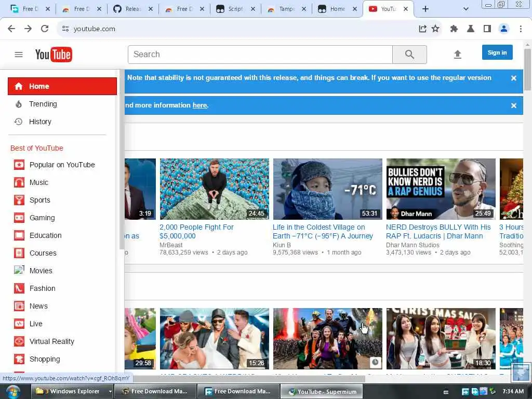The image size is (532, 399).
Task: Open History in the sidebar
Action: click(x=40, y=122)
